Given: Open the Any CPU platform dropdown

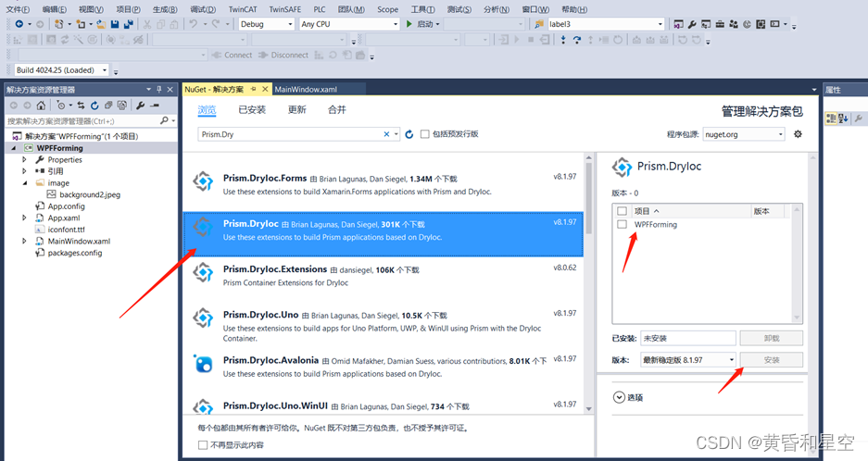Looking at the screenshot, I should click(349, 24).
